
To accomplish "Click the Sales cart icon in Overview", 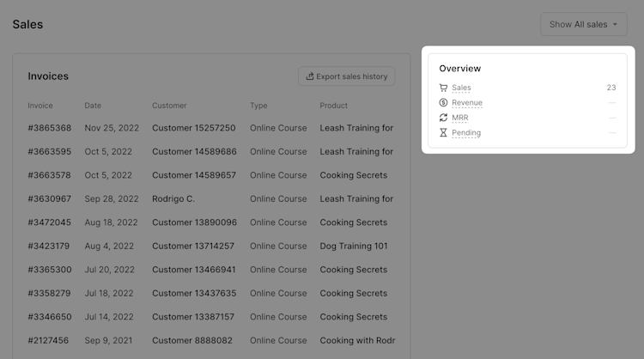I will point(443,88).
